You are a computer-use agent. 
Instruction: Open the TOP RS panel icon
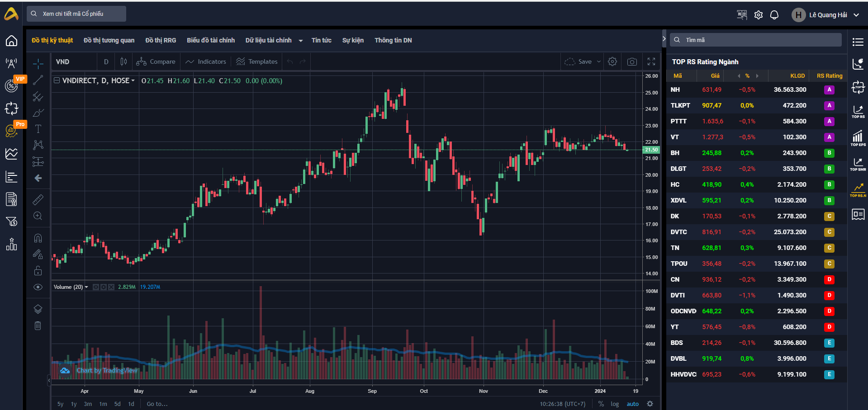coord(858,111)
